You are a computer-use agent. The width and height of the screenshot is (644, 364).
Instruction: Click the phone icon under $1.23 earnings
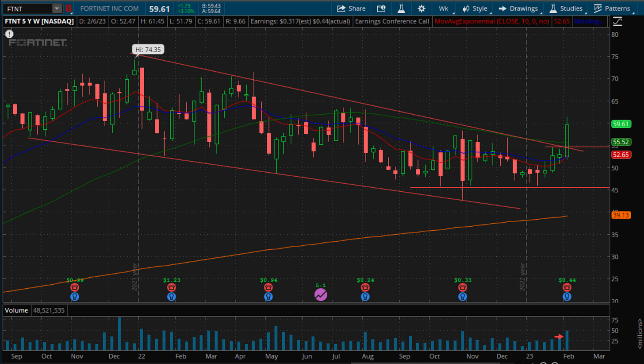(x=172, y=287)
